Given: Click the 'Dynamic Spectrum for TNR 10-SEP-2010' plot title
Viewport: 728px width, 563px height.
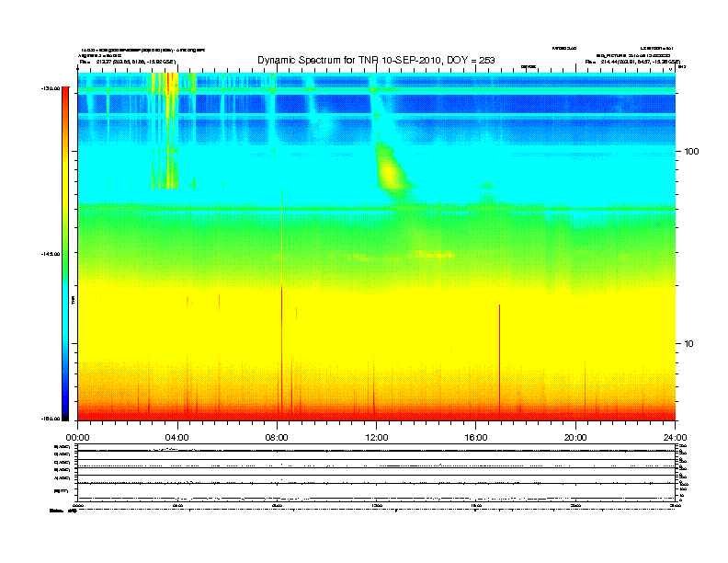Looking at the screenshot, I should (376, 61).
